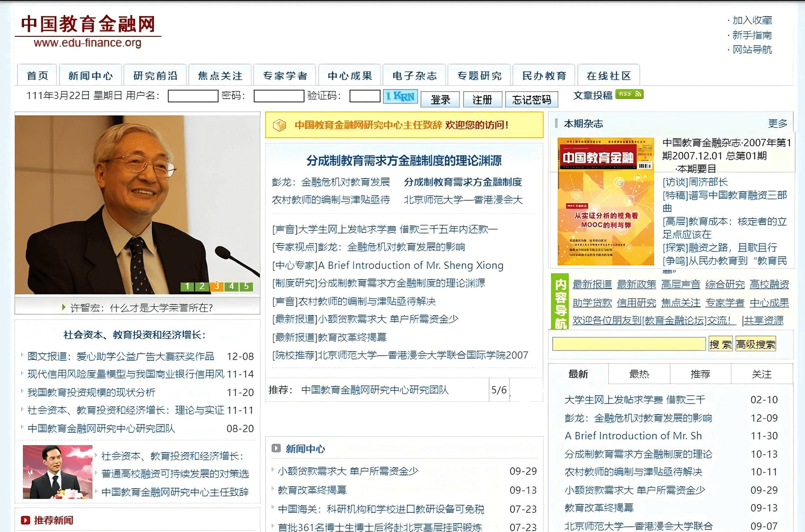
Task: Open the 助学贷款 content link
Action: coord(592,303)
